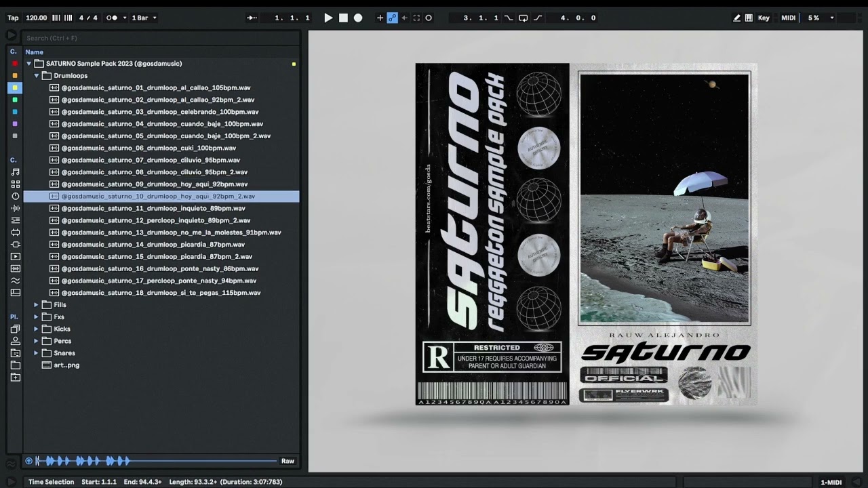Expand the Fills folder
Screen dimensions: 868x488
pyautogui.click(x=37, y=305)
